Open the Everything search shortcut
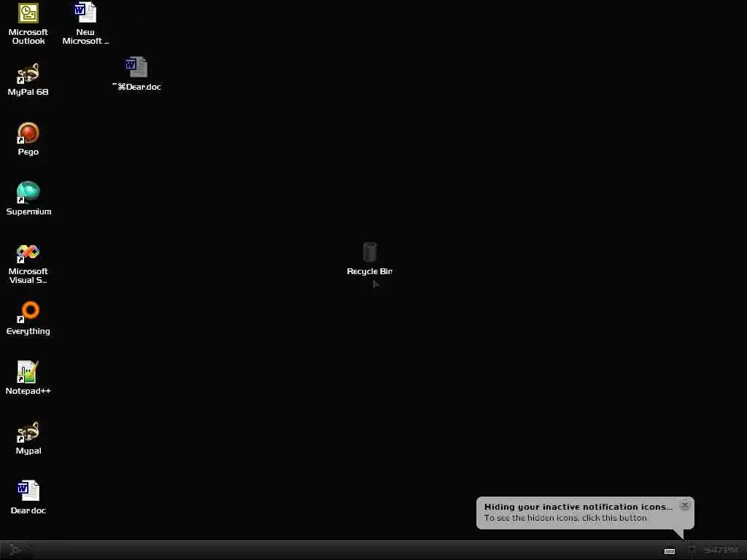This screenshot has width=747, height=560. point(28,319)
